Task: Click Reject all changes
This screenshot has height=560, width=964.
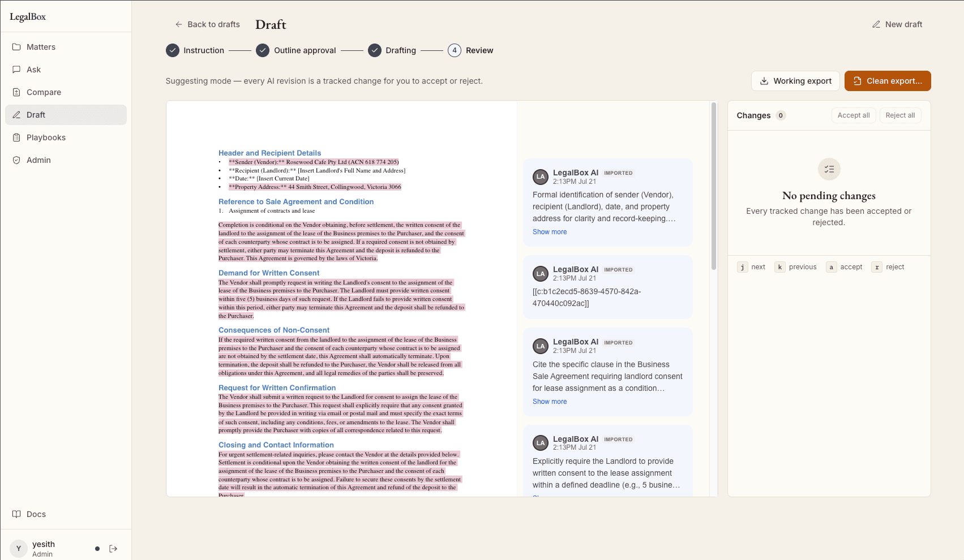Action: 900,115
